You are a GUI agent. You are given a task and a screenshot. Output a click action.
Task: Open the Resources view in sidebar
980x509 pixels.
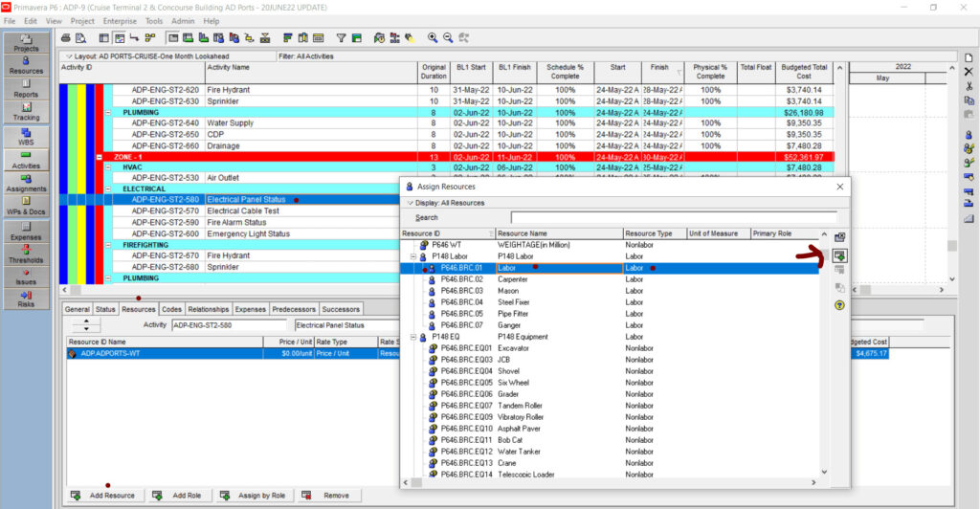pos(26,66)
